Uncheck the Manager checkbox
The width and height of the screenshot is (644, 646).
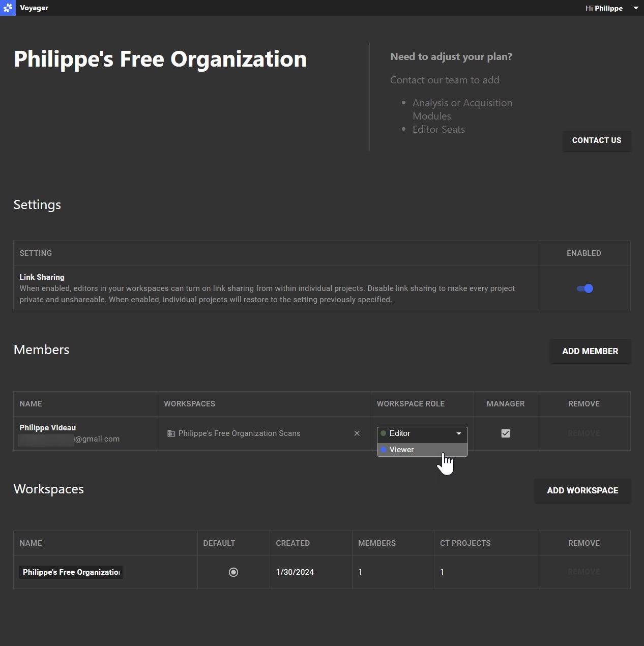[506, 433]
